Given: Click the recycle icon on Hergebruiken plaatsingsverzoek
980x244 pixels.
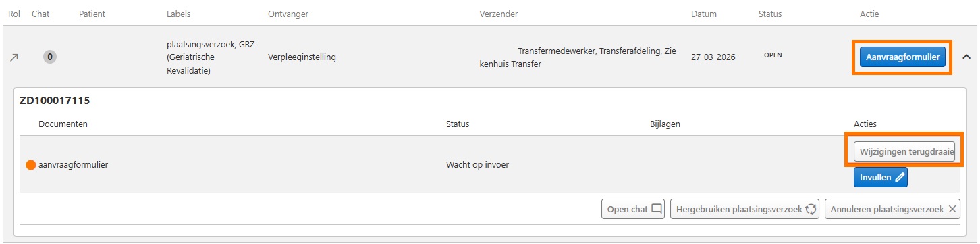Looking at the screenshot, I should pos(811,209).
